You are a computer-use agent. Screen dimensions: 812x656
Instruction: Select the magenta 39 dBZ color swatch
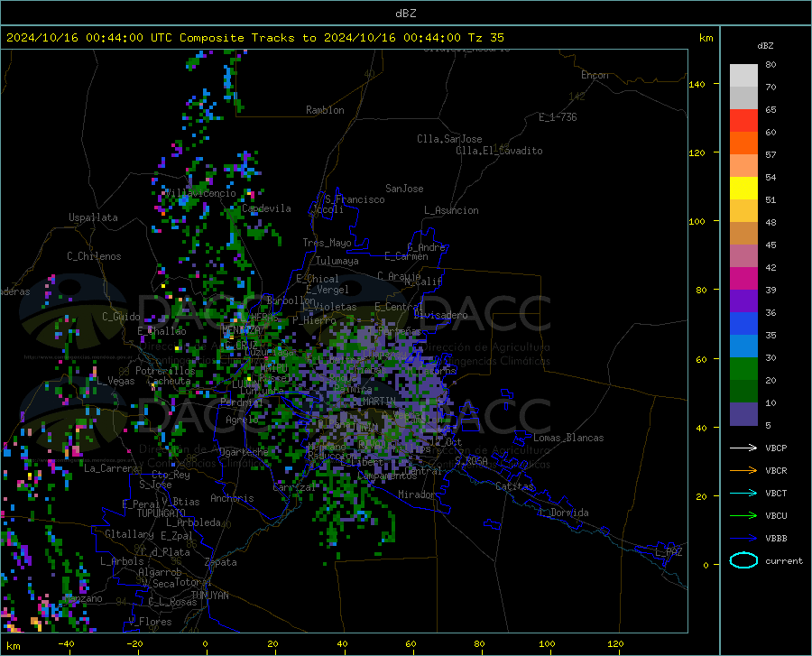pos(743,279)
